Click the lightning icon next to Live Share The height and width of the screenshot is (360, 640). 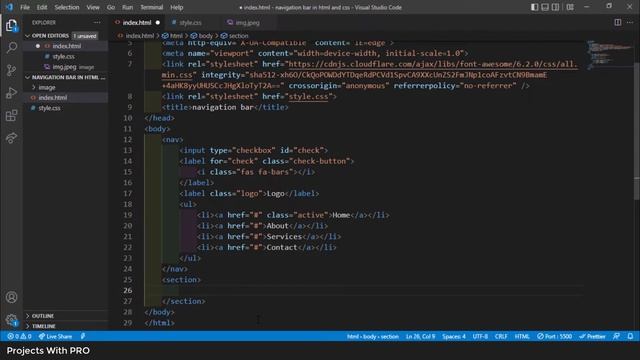click(x=83, y=336)
